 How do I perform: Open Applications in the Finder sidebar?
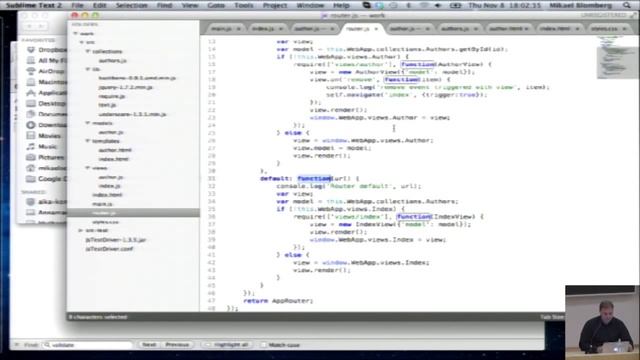[x=47, y=93]
